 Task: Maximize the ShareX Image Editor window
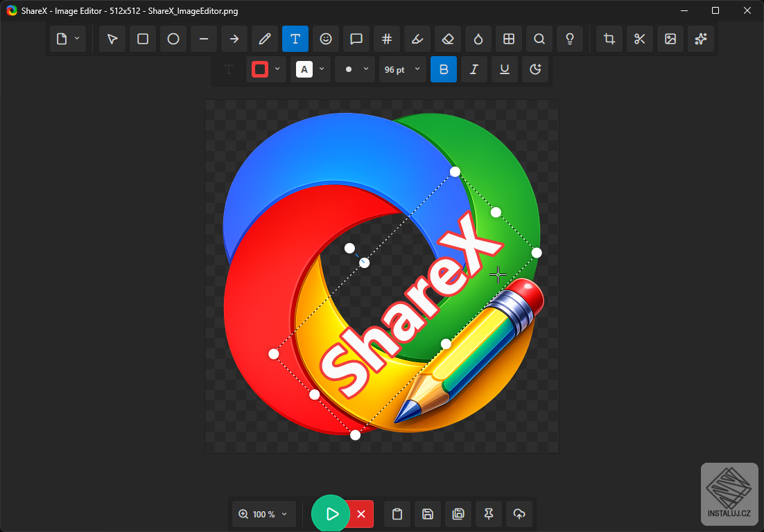[715, 10]
